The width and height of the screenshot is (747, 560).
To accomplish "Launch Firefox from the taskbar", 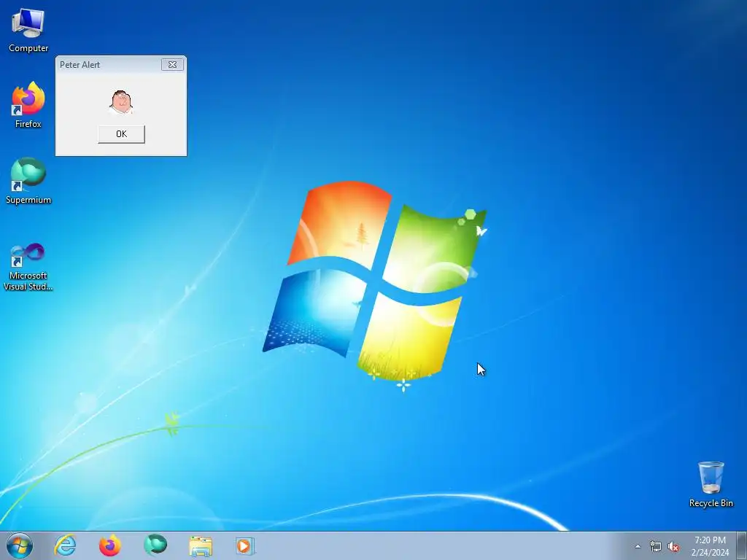I will [110, 545].
